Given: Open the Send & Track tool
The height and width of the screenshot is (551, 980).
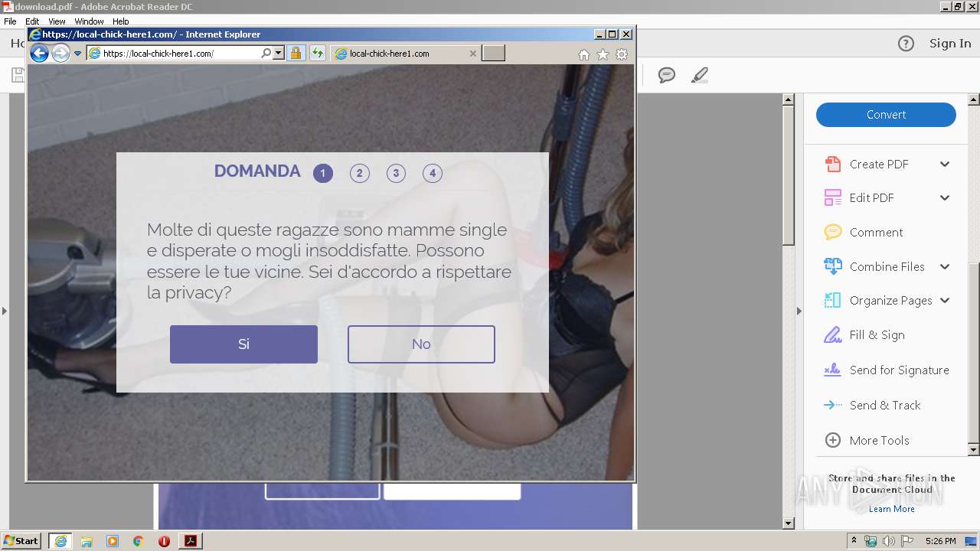Looking at the screenshot, I should pos(885,406).
